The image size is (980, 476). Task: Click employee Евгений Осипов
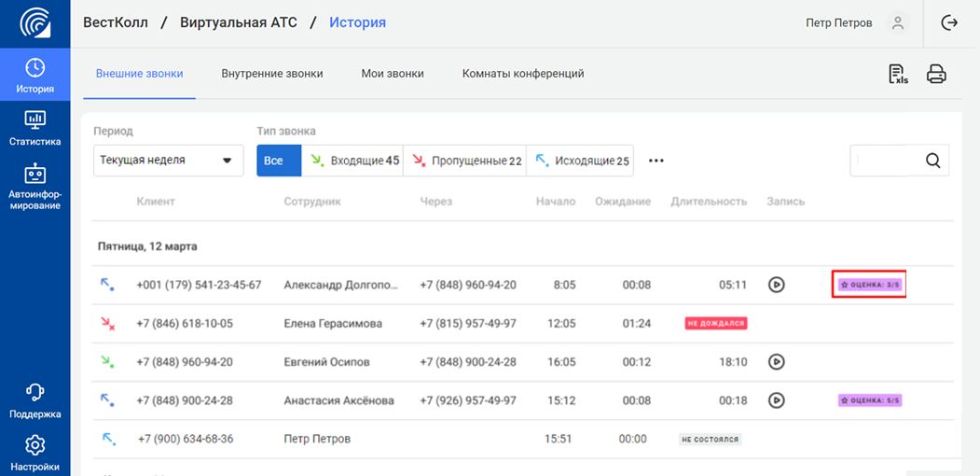326,362
